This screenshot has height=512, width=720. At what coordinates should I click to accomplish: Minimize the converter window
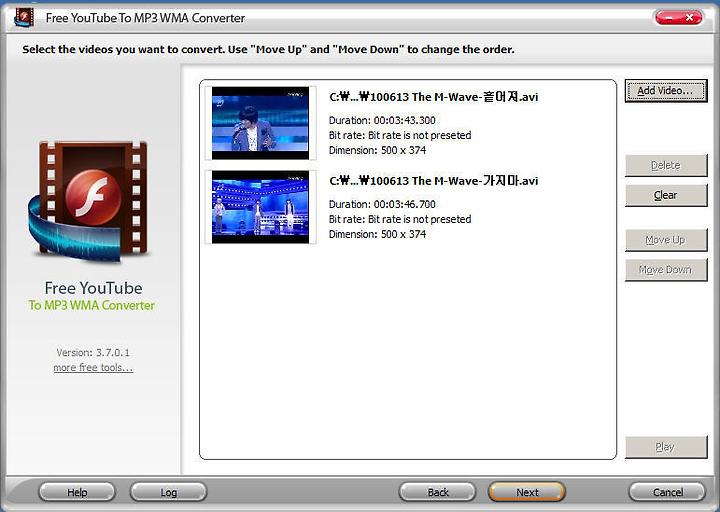[668, 17]
